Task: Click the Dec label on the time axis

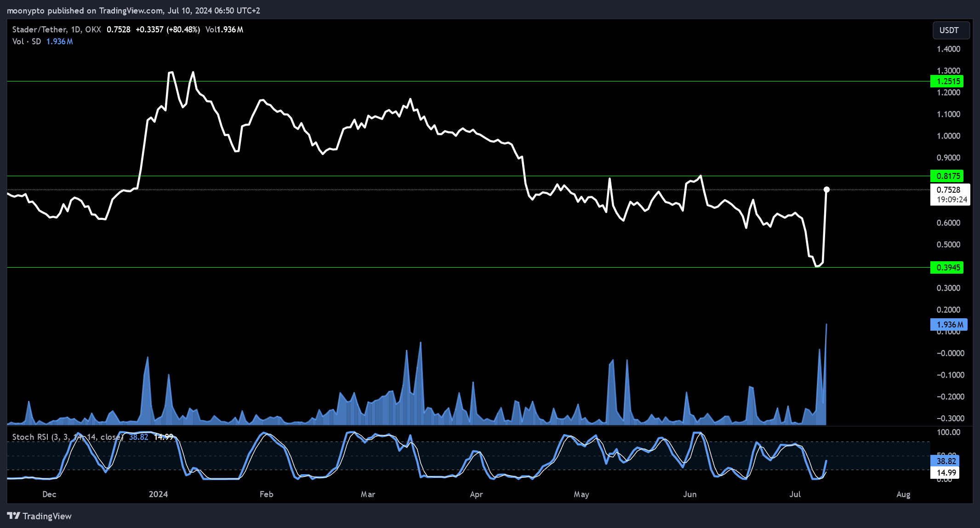Action: click(49, 494)
